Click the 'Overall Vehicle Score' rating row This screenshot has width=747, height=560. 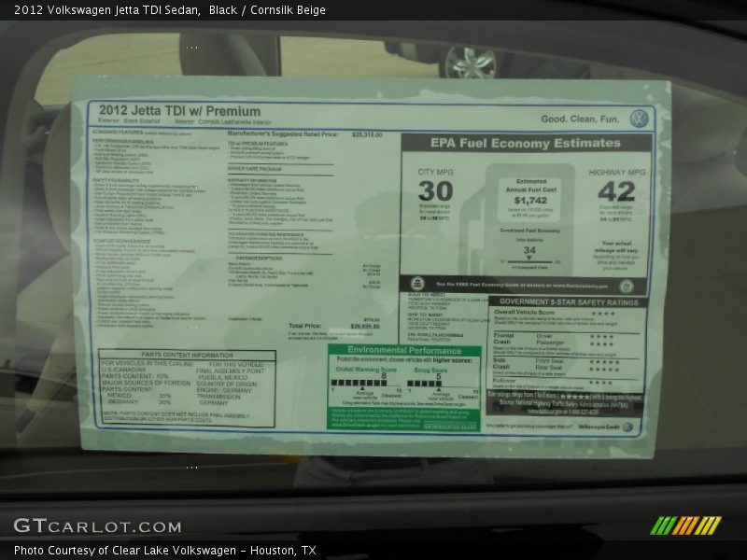pos(557,313)
